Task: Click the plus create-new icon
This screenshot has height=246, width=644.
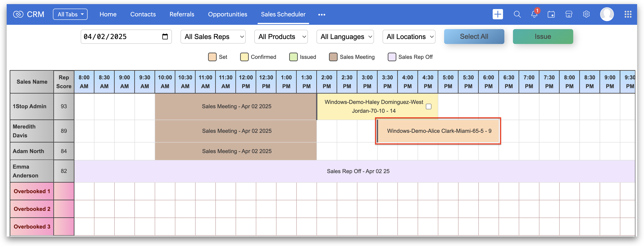Action: 497,14
